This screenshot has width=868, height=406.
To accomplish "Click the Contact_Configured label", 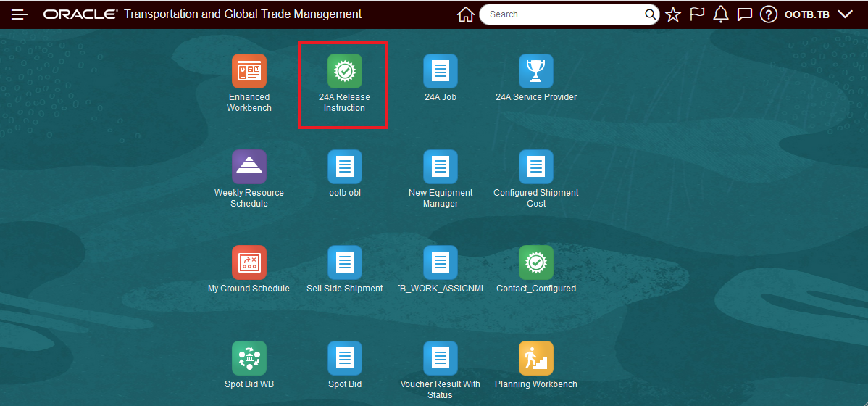I will [536, 289].
